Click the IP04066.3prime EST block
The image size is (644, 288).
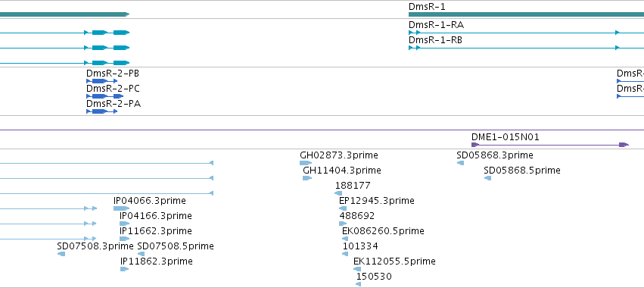coord(121,208)
